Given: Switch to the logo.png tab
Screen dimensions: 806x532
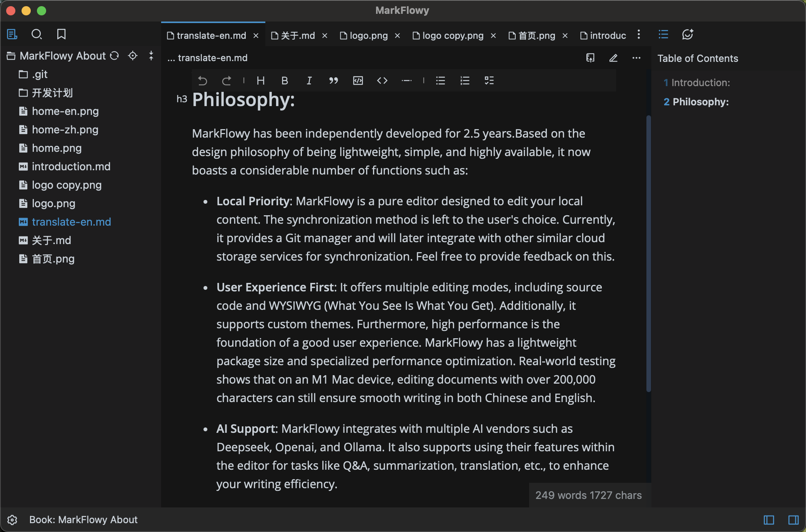Looking at the screenshot, I should coord(368,36).
